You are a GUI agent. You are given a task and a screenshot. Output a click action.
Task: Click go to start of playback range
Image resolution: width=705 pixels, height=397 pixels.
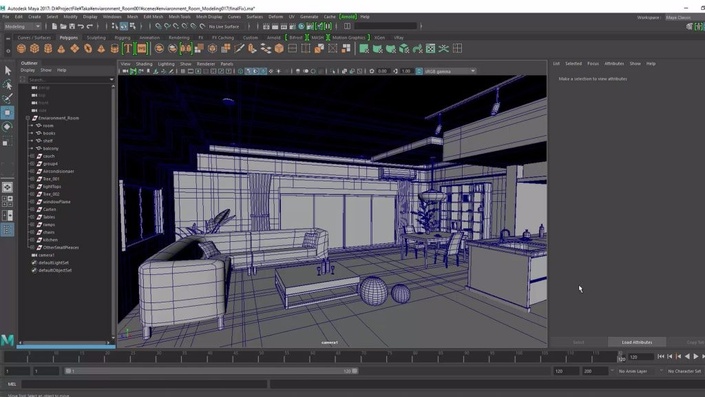tap(660, 357)
